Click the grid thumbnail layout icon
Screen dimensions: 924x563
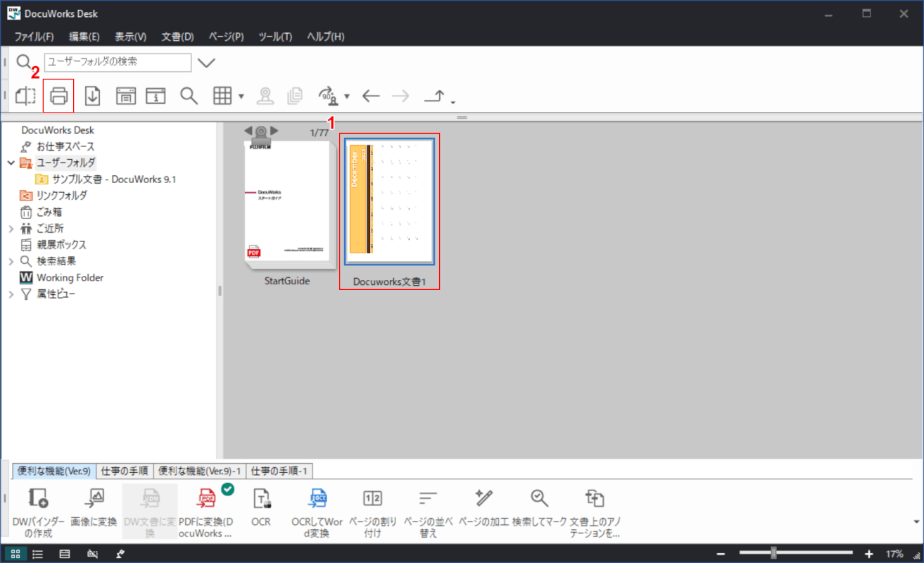222,96
